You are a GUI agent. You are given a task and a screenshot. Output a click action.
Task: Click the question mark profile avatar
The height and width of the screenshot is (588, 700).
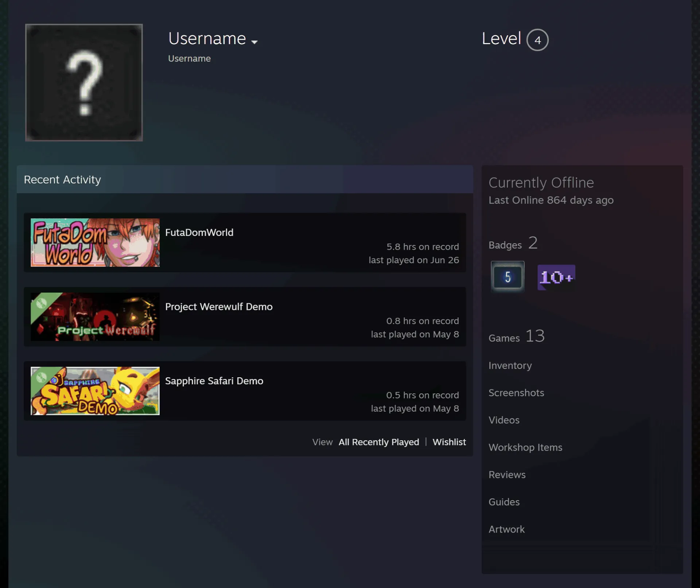tap(84, 82)
